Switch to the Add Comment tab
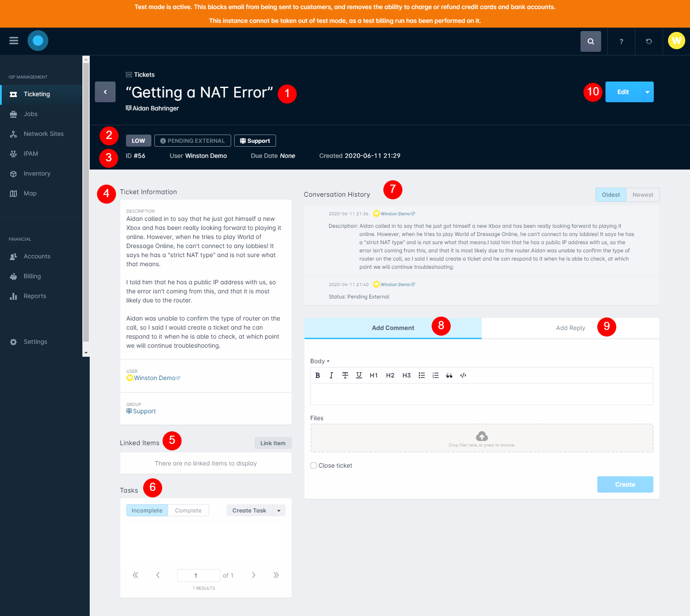Screen dimensions: 690x616 tap(393, 328)
